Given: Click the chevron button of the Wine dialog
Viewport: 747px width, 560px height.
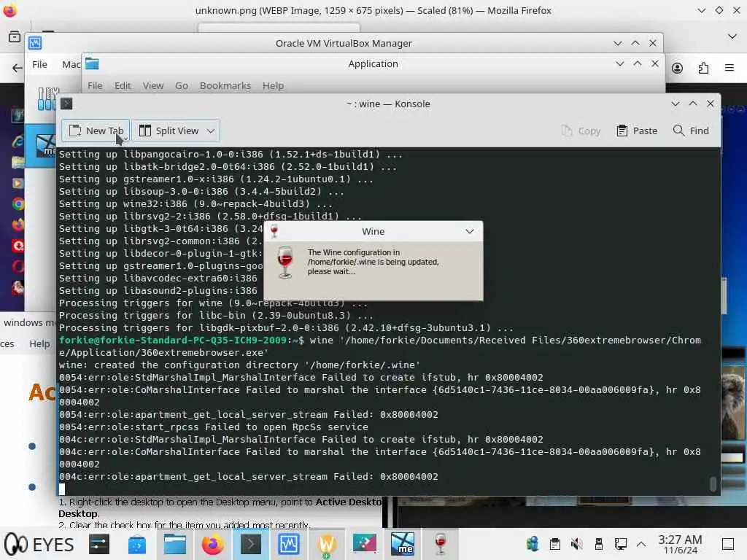Looking at the screenshot, I should click(x=469, y=231).
